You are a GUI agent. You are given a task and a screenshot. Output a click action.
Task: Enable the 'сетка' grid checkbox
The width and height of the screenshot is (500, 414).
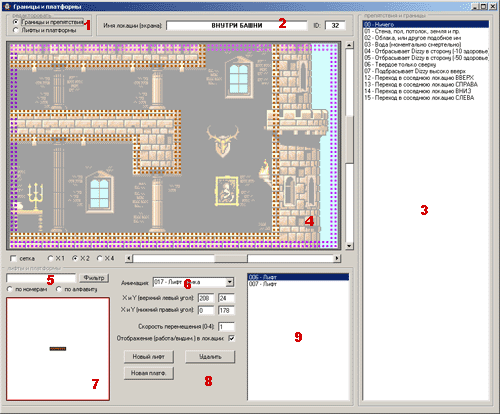(x=13, y=258)
